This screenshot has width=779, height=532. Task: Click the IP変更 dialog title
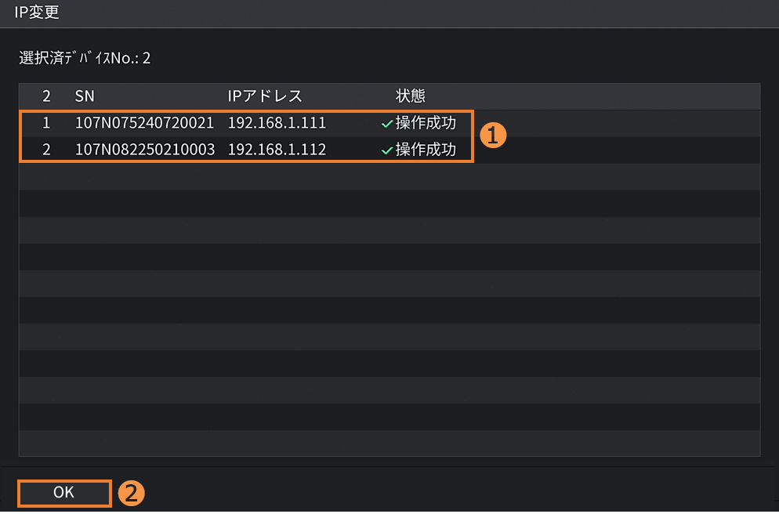point(37,13)
